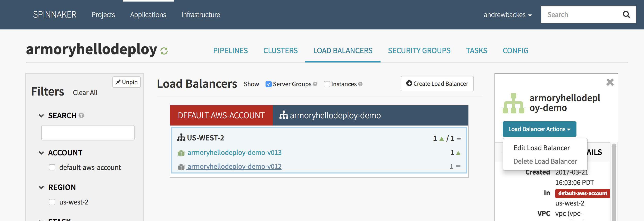Click the refresh icon beside armoryhellodeploy
This screenshot has height=221, width=644.
coord(164,51)
